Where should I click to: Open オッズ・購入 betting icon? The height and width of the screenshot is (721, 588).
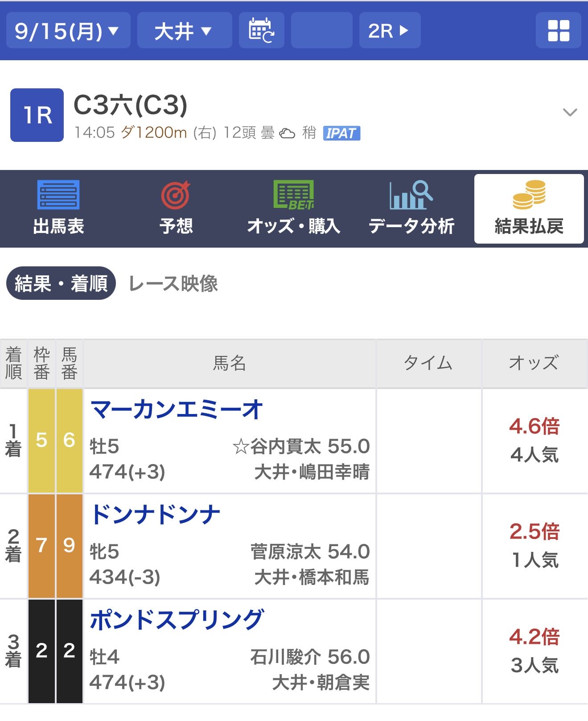click(x=293, y=195)
